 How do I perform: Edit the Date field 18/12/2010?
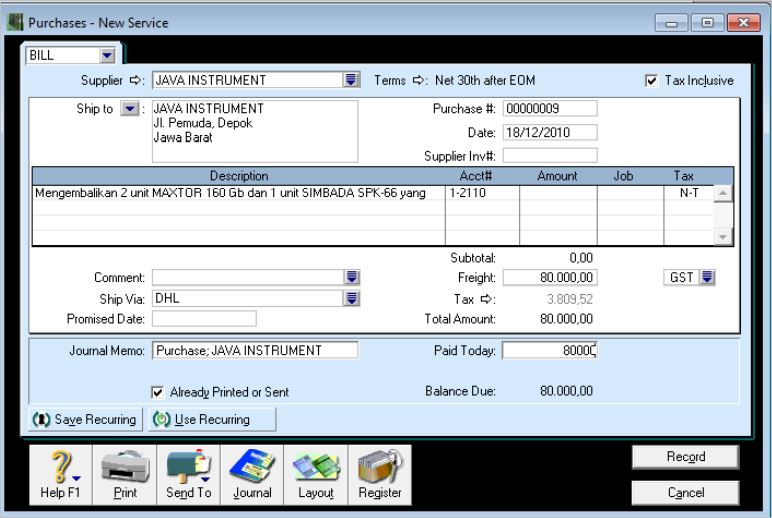point(550,132)
